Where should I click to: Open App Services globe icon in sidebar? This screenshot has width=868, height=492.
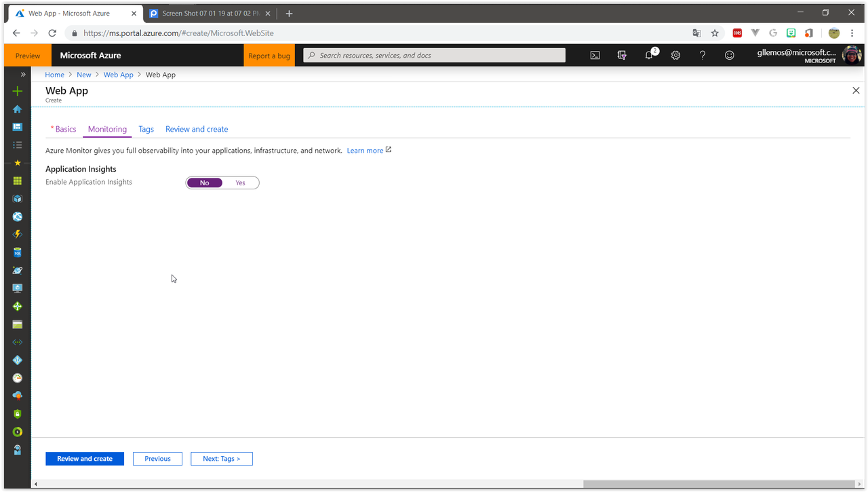(18, 216)
